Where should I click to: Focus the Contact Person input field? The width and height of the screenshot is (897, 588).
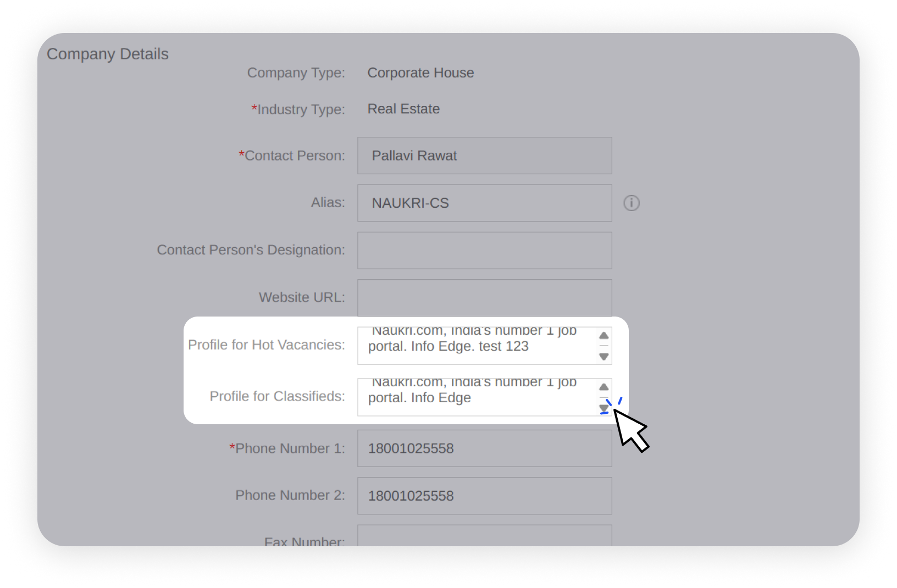(484, 156)
